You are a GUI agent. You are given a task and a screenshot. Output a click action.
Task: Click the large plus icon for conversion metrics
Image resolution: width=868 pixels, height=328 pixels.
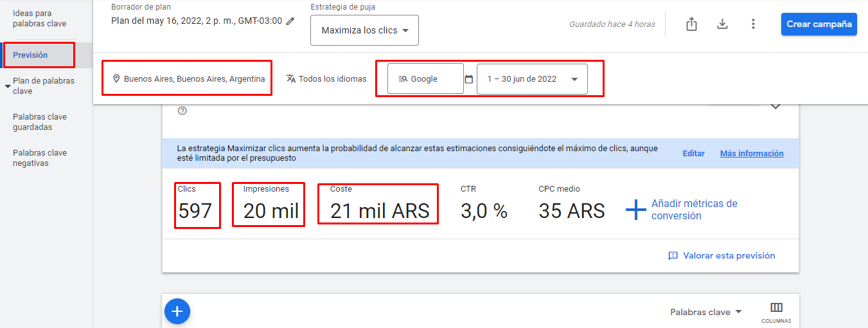635,210
